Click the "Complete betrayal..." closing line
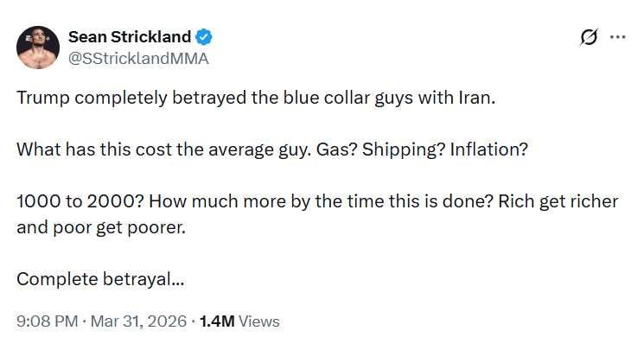Screen dimensions: 644x350 (99, 279)
